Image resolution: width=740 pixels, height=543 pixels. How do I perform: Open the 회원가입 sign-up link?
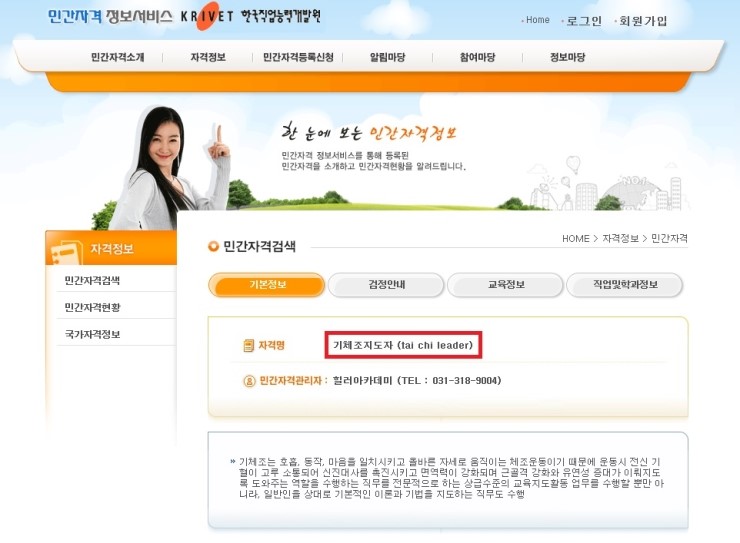(643, 21)
